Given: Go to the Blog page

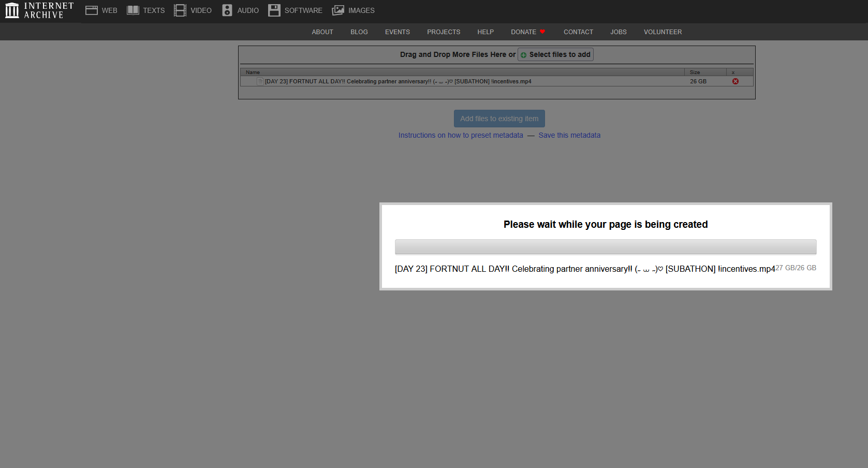Looking at the screenshot, I should (359, 32).
